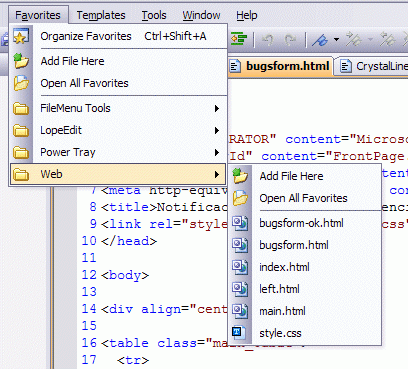408x369 pixels.
Task: Click the Redo toolbar icon
Action: point(290,40)
